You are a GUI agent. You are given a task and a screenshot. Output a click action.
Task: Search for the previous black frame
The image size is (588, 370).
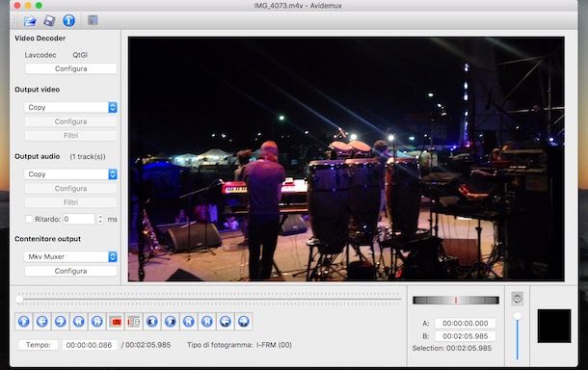pos(152,322)
